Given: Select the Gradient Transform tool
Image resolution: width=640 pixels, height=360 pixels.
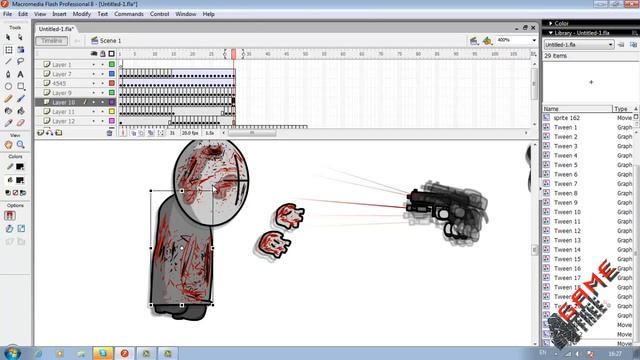Looking at the screenshot, I should (20, 50).
